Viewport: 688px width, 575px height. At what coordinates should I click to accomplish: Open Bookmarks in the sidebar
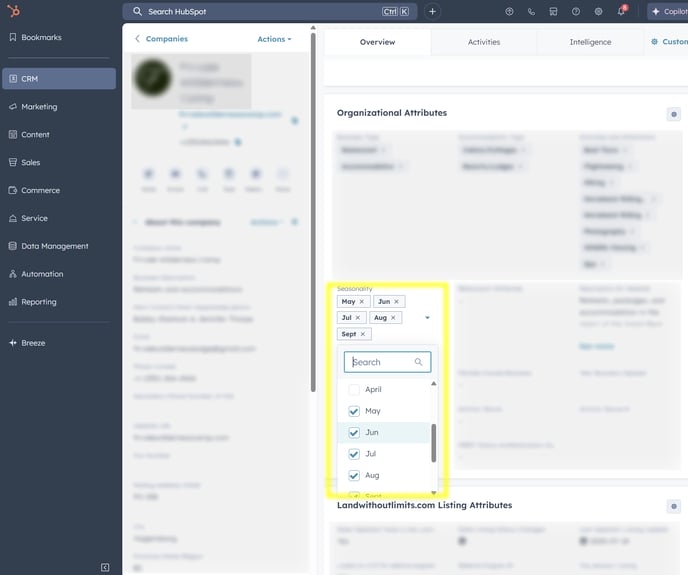[x=36, y=37]
